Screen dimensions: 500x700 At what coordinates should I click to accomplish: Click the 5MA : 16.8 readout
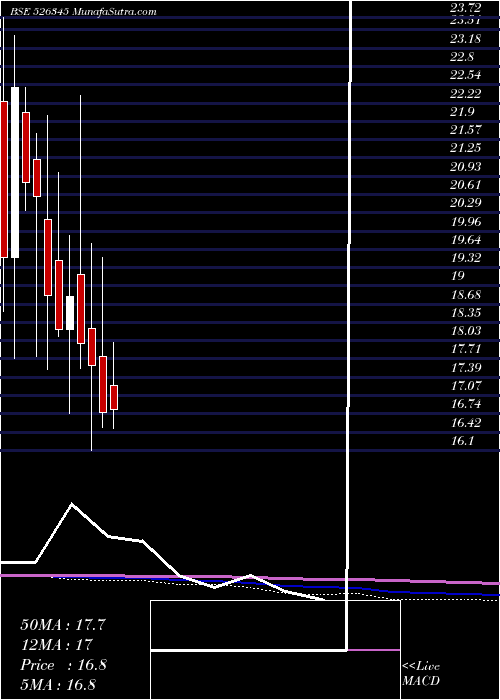tap(58, 684)
